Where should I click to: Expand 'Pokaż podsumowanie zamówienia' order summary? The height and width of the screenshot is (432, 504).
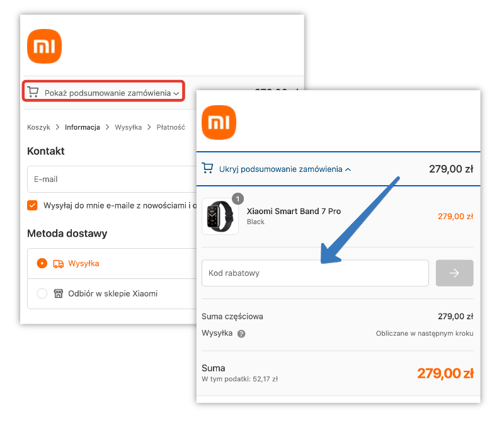tap(108, 93)
